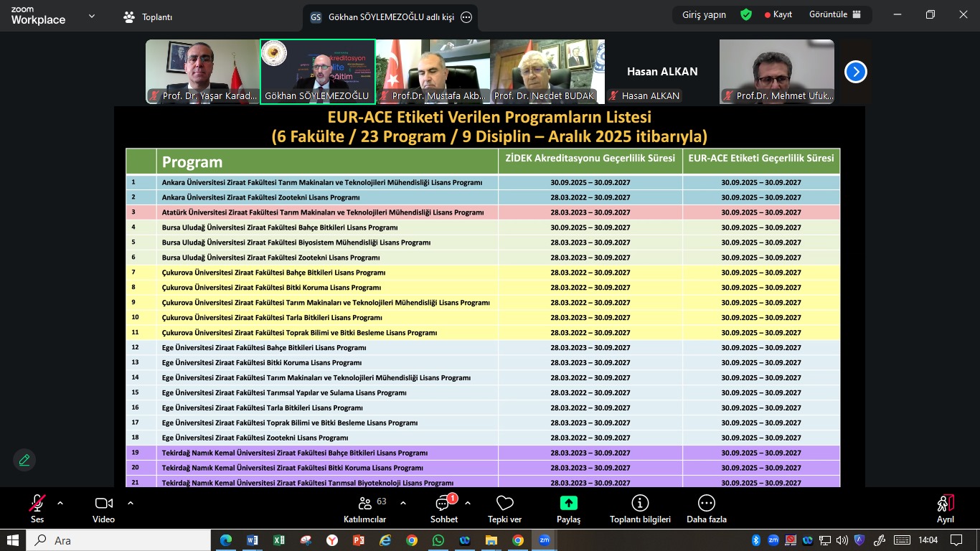Open the Zoom Workplace dropdown chevron
The height and width of the screenshot is (551, 980).
tap(92, 16)
